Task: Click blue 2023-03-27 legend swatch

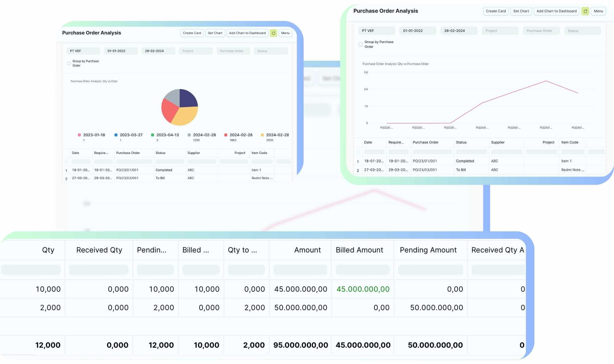Action: [x=116, y=135]
